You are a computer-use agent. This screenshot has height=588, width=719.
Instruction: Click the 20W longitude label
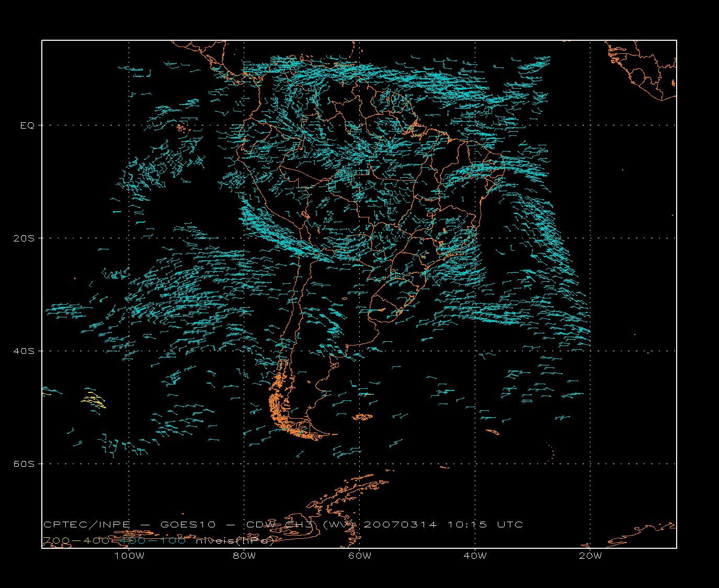tap(590, 556)
